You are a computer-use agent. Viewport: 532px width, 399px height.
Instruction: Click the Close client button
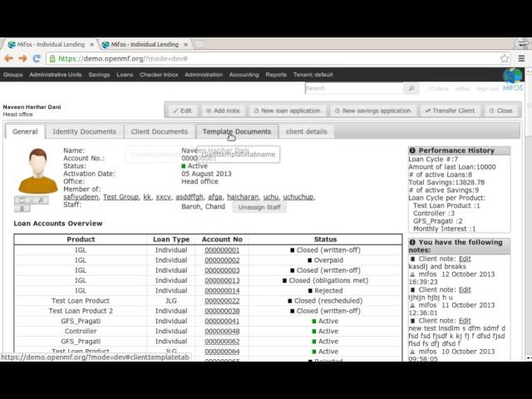pyautogui.click(x=500, y=111)
